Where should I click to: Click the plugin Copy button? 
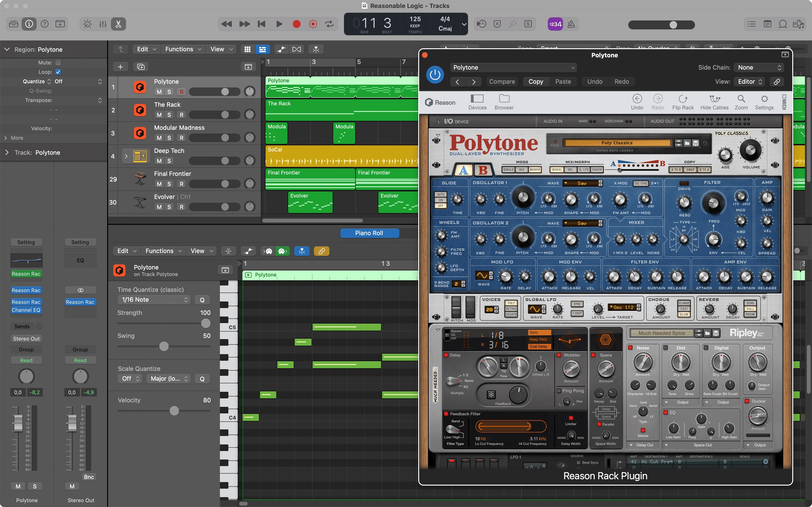tap(536, 81)
